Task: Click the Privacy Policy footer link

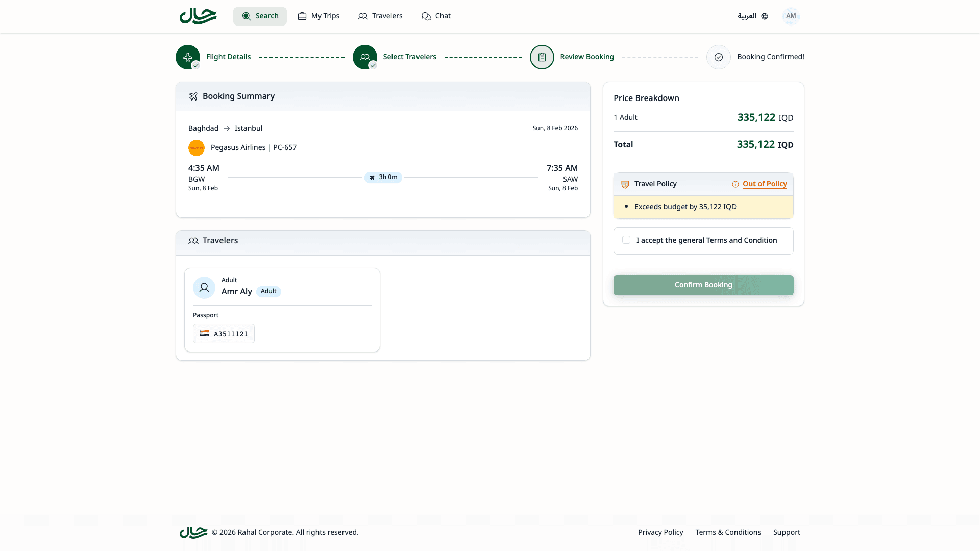Action: pyautogui.click(x=660, y=532)
